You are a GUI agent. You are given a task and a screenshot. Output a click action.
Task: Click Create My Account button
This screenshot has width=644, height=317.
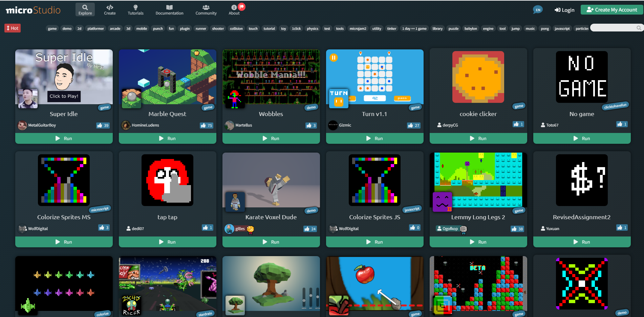(612, 10)
